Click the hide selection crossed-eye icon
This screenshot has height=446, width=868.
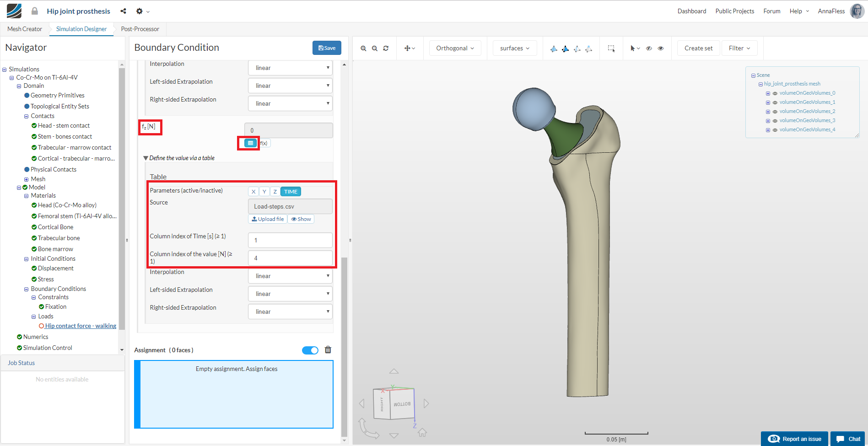point(649,48)
